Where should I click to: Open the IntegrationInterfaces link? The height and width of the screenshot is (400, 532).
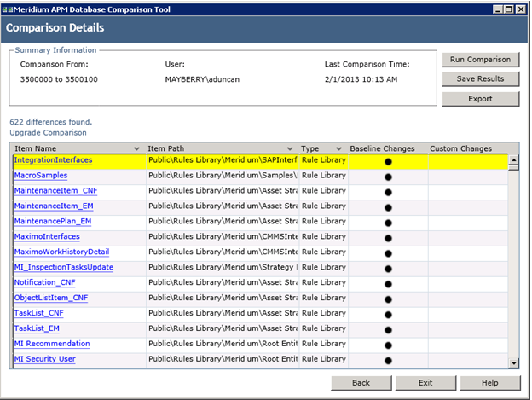click(x=53, y=160)
